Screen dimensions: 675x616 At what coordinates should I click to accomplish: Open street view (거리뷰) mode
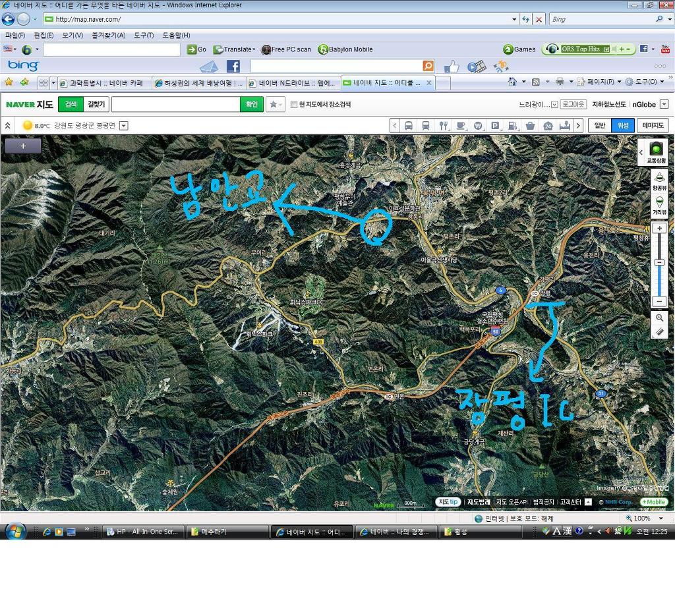tap(659, 206)
